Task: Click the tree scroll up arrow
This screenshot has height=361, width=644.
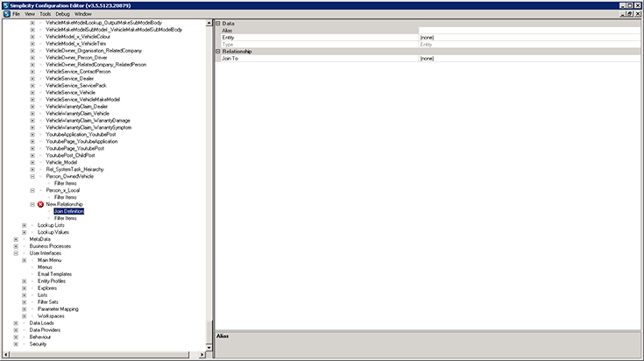Action: point(209,23)
